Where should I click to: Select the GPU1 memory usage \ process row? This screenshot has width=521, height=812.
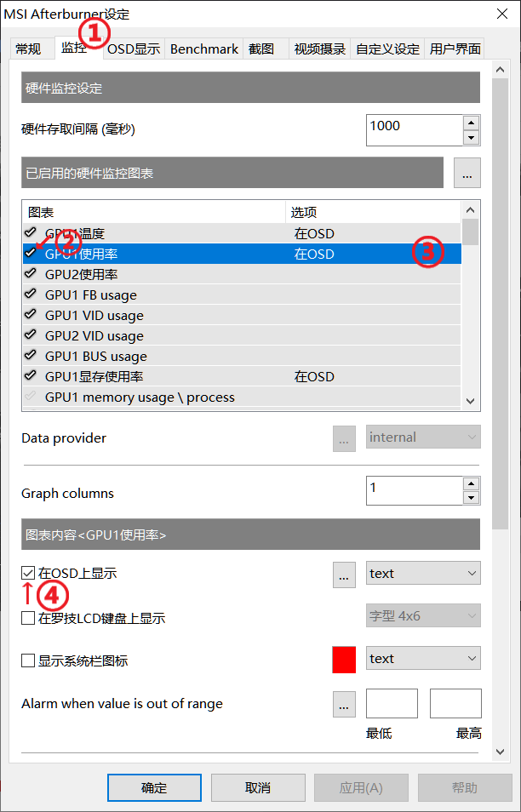(242, 397)
